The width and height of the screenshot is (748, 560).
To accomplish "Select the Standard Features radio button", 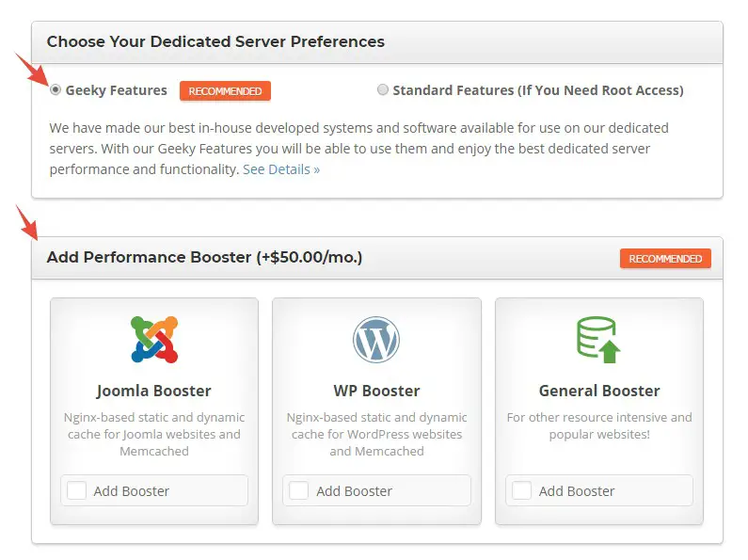I will [383, 89].
